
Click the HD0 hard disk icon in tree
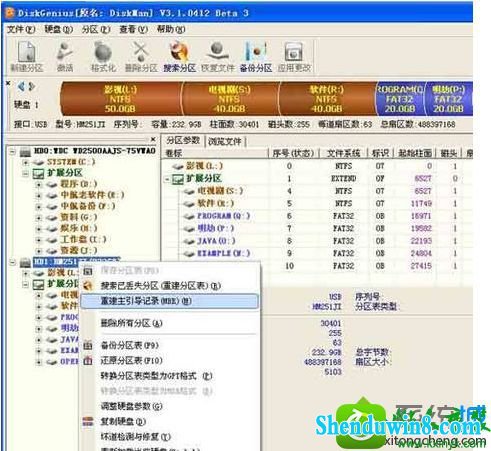pyautogui.click(x=25, y=152)
